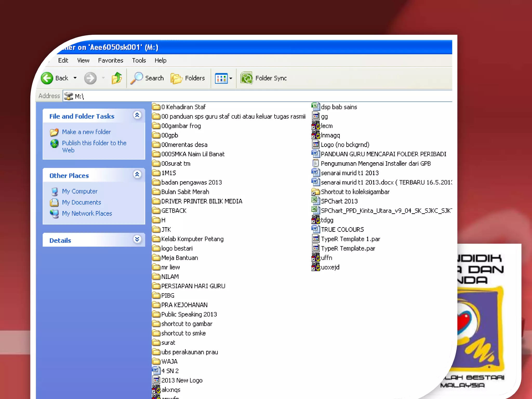532x399 pixels.
Task: Click the Up folder toolbar icon
Action: 117,78
